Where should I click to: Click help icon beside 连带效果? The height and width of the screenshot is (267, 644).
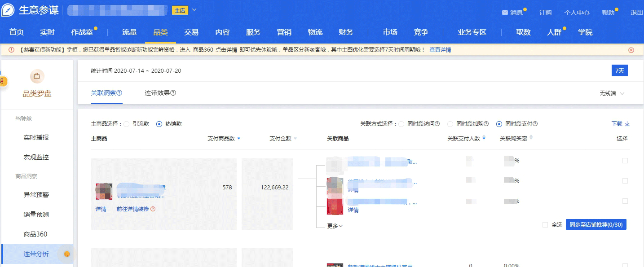pyautogui.click(x=173, y=93)
